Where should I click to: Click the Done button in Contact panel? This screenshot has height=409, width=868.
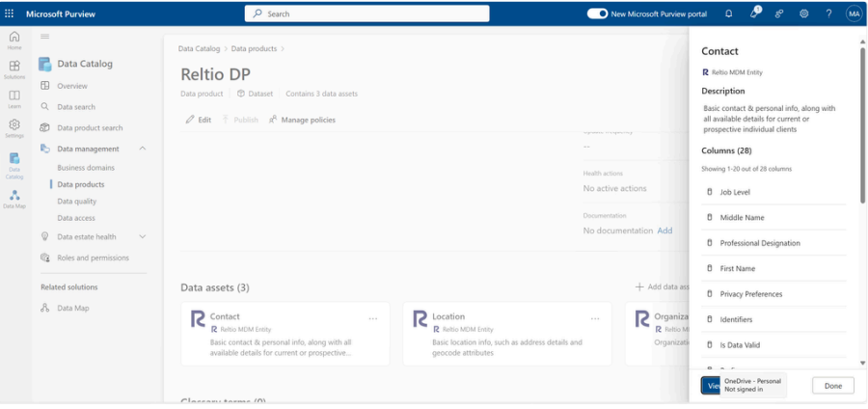pos(832,386)
